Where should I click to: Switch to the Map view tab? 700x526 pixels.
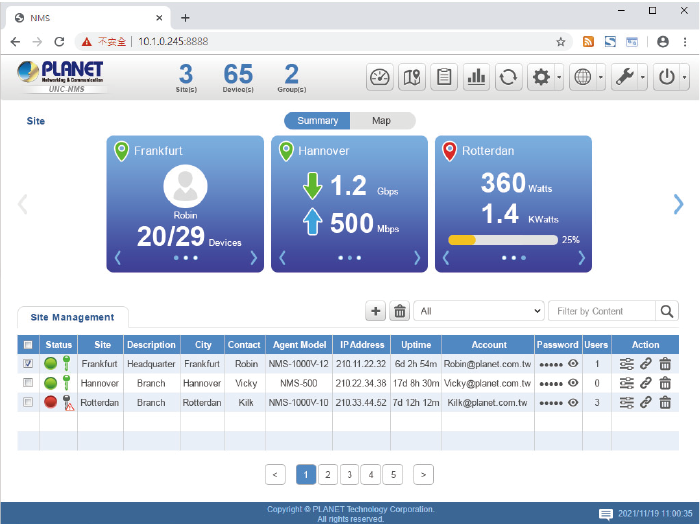pos(381,120)
